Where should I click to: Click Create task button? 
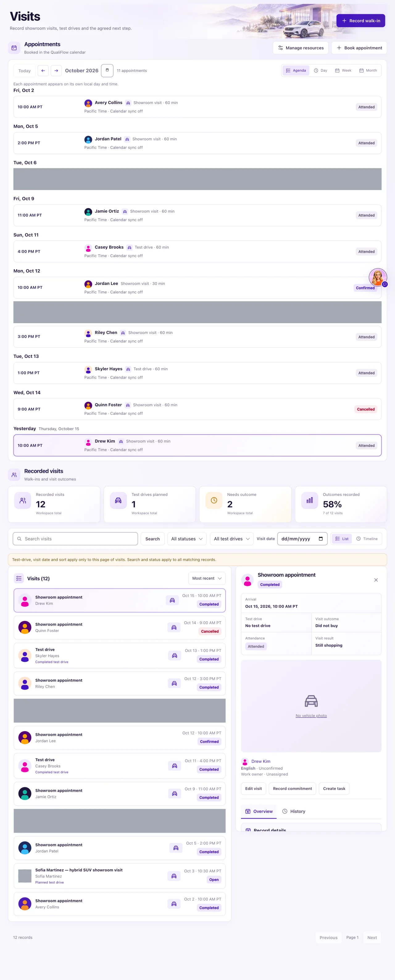tap(334, 788)
